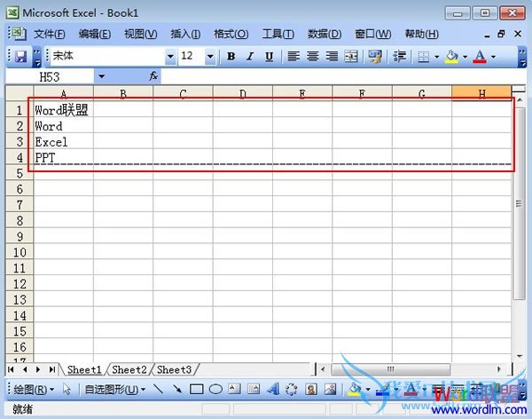Image resolution: width=532 pixels, height=419 pixels.
Task: Open the 数据 (Data) menu
Action: (x=325, y=34)
